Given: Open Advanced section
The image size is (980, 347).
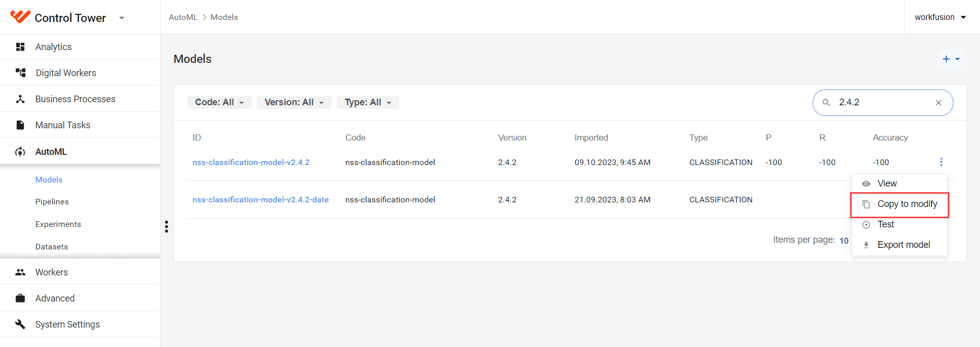Looking at the screenshot, I should [55, 298].
